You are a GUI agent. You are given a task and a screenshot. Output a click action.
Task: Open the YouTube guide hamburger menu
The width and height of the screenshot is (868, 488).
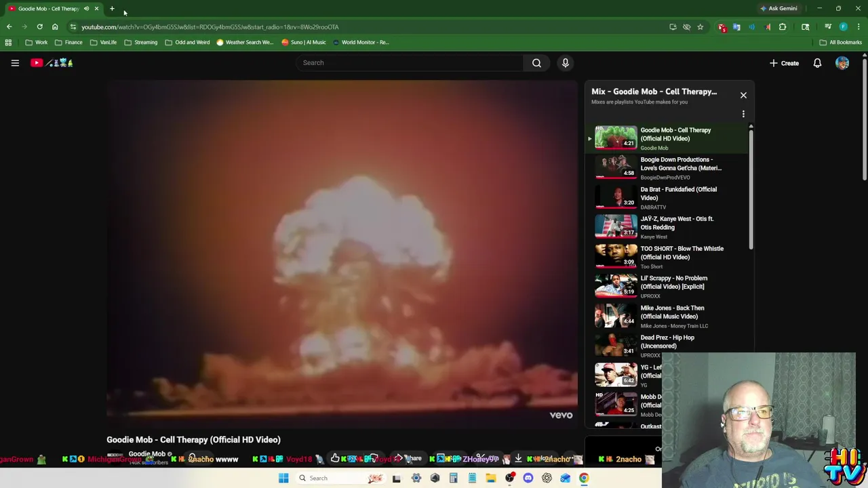(x=15, y=63)
